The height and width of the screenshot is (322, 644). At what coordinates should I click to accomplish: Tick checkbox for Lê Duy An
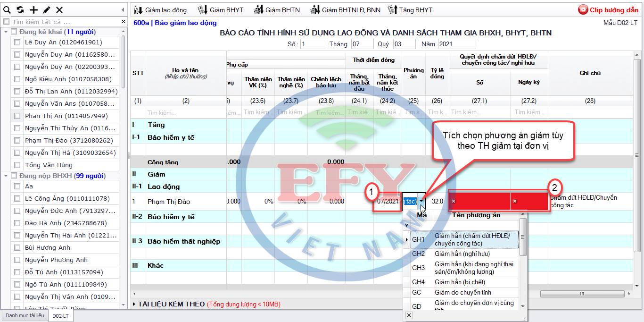click(17, 42)
